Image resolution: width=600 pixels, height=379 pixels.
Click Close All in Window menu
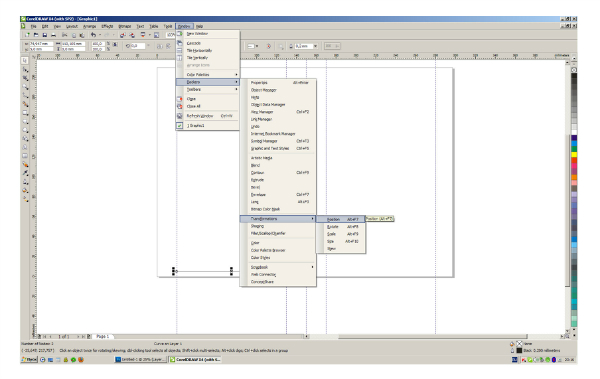point(208,106)
